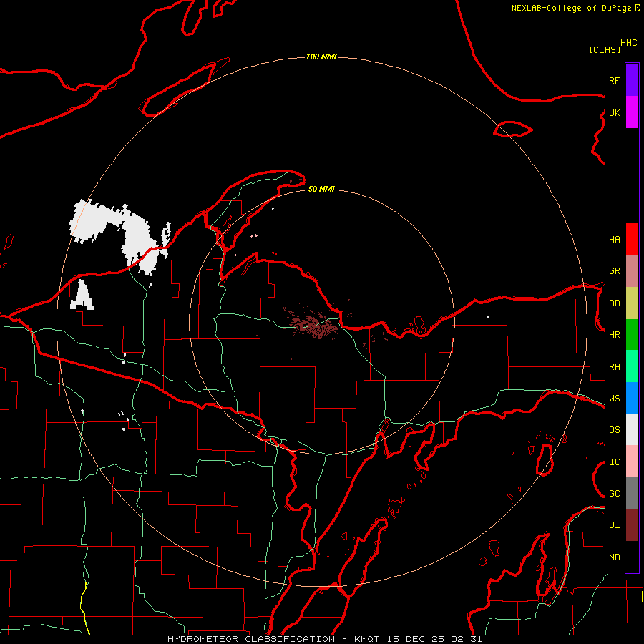Select the IC pink legend swatch

[632, 462]
